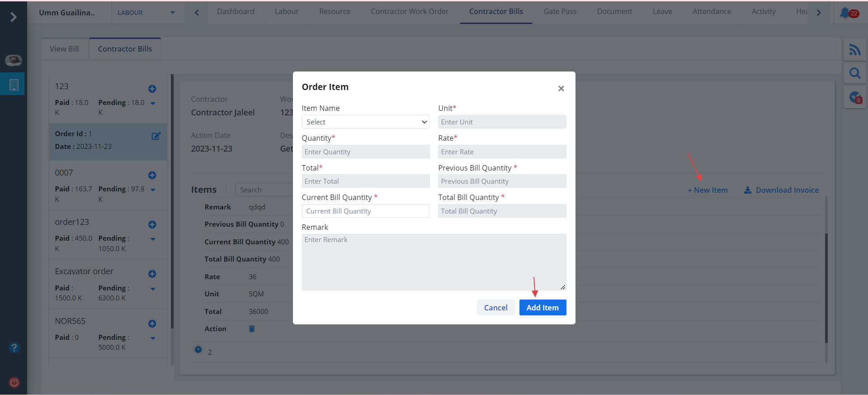Click plus icon next to order 0007
This screenshot has height=395, width=868.
pyautogui.click(x=152, y=175)
